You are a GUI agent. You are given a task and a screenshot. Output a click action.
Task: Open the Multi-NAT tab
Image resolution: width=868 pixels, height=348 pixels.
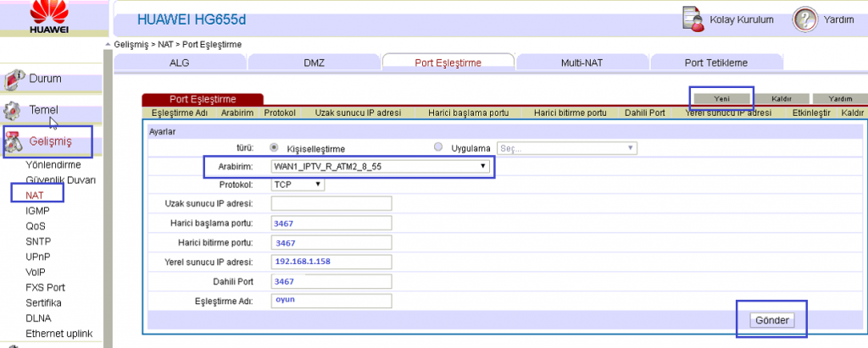pyautogui.click(x=582, y=63)
